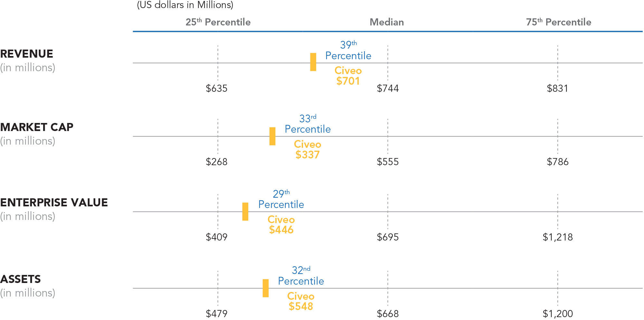The height and width of the screenshot is (320, 644).
Task: Click the $744 median revenue value
Action: point(388,88)
